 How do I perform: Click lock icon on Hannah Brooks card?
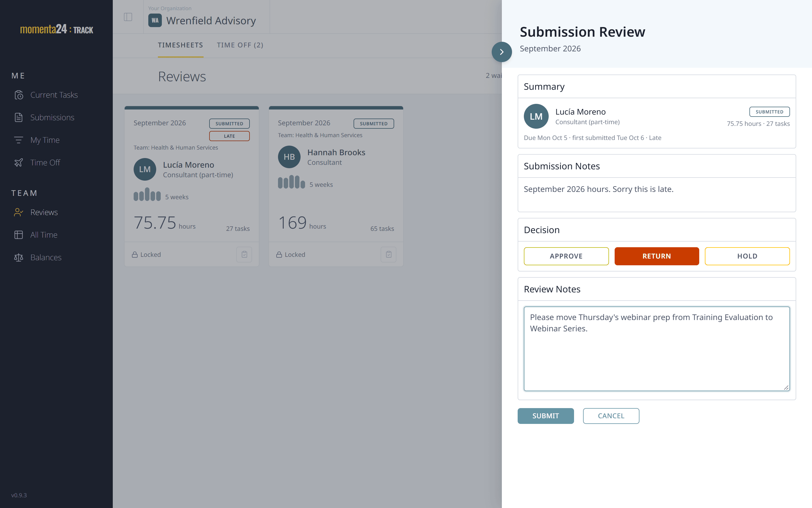[x=279, y=255]
